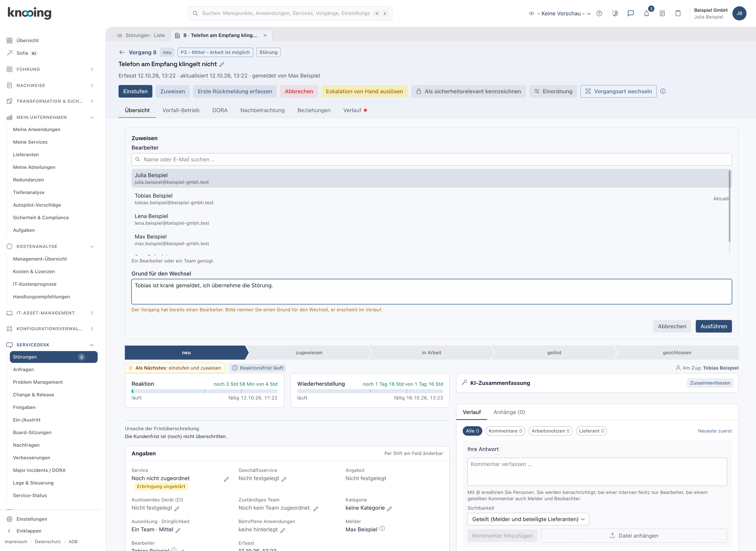Edit the title with pencil icon

(221, 64)
